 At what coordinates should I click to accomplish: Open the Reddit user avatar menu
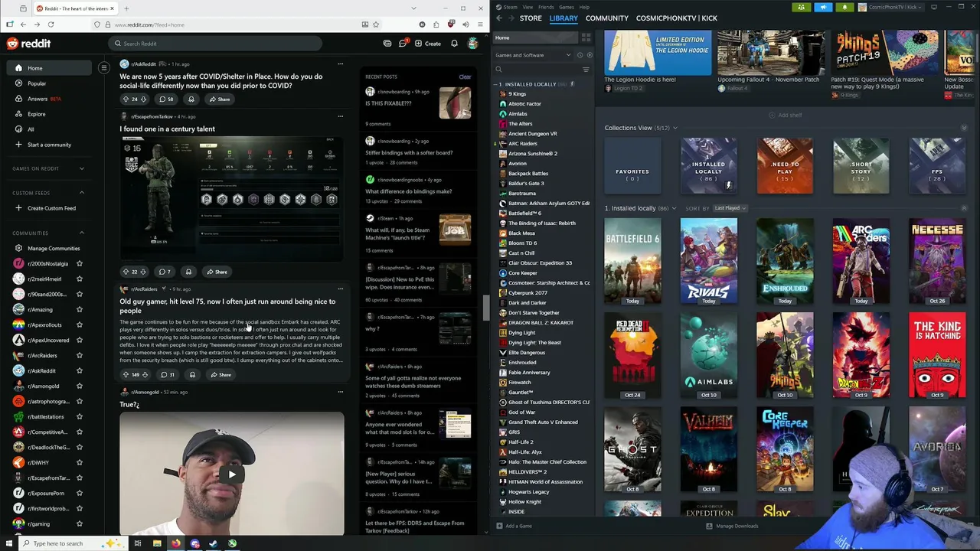pyautogui.click(x=473, y=44)
